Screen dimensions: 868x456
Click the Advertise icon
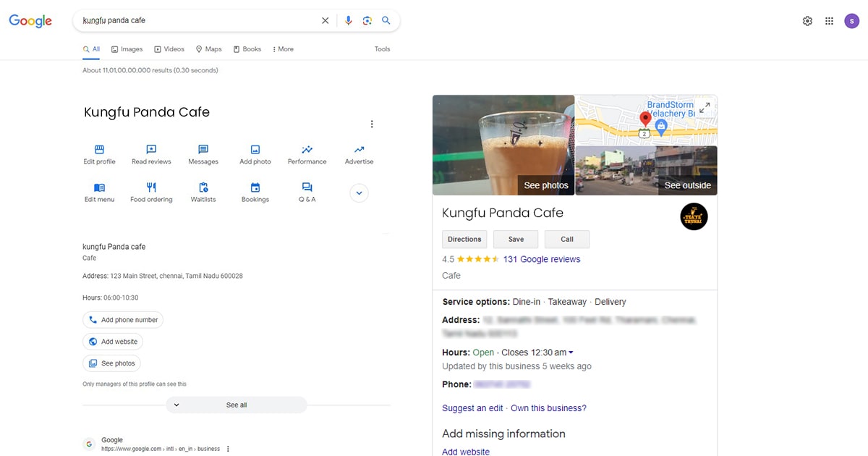(x=359, y=150)
